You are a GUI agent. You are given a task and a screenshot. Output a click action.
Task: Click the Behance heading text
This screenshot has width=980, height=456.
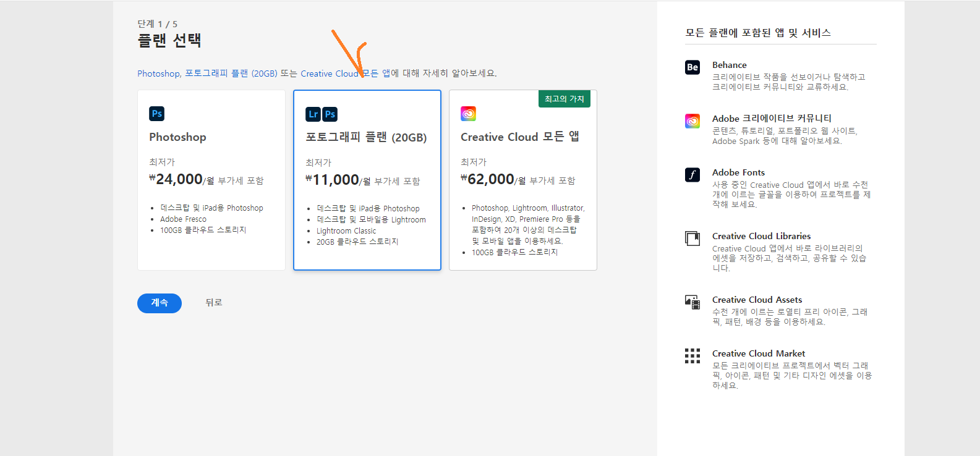click(730, 65)
